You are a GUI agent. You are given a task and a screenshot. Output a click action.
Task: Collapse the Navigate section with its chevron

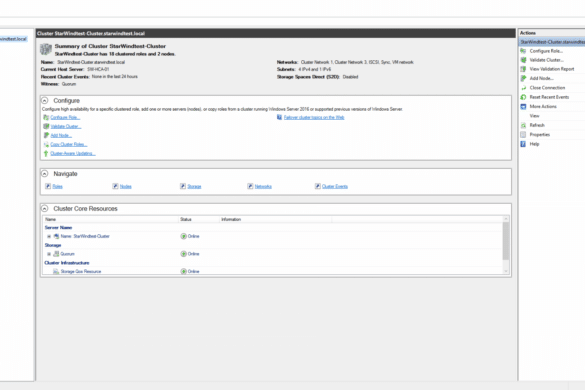point(45,174)
